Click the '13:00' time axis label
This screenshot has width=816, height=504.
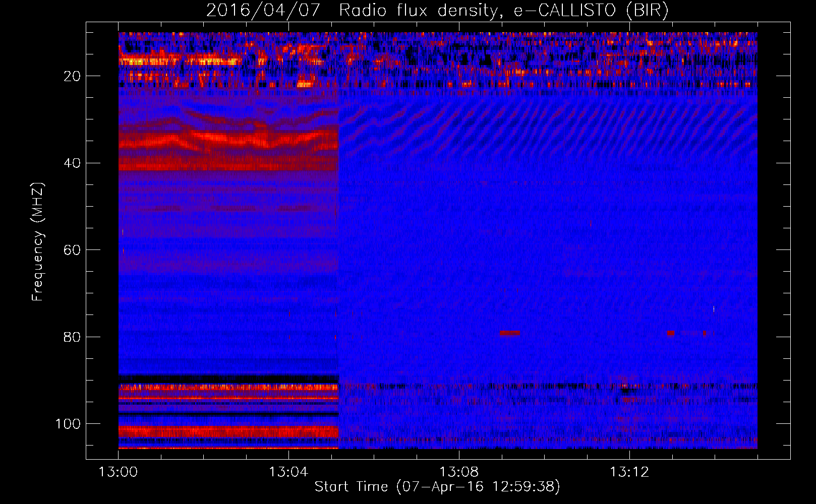point(118,472)
